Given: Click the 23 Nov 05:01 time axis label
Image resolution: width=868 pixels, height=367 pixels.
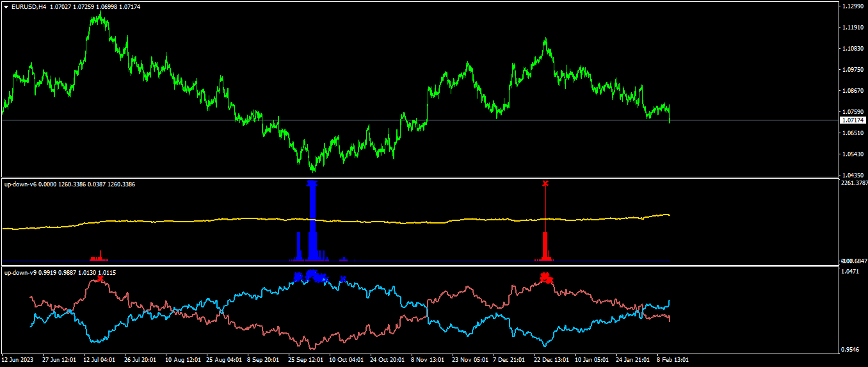Looking at the screenshot, I should click(x=470, y=360).
